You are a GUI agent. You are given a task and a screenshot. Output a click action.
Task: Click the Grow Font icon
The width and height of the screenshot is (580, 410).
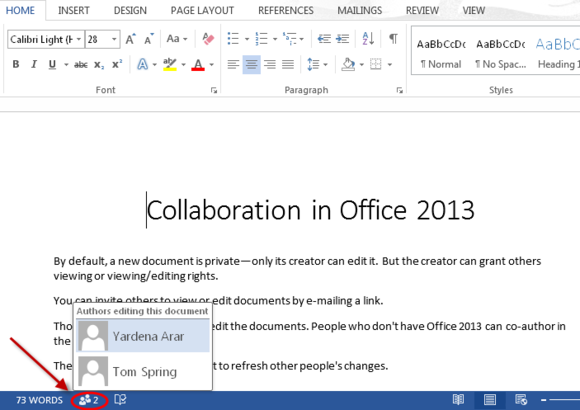(x=130, y=39)
